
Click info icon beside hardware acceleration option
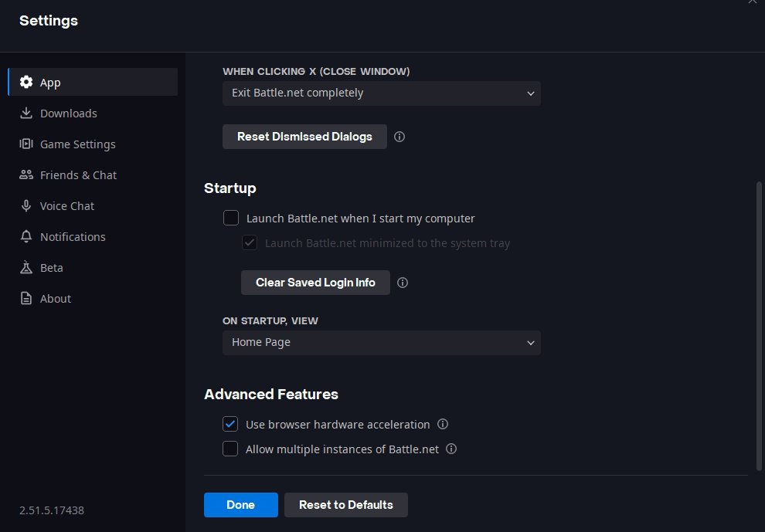pyautogui.click(x=443, y=424)
